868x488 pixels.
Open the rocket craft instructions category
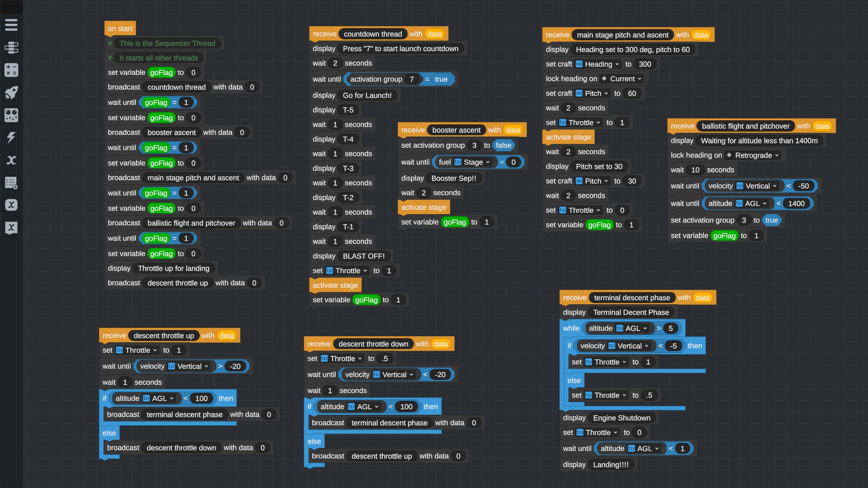pos(11,93)
